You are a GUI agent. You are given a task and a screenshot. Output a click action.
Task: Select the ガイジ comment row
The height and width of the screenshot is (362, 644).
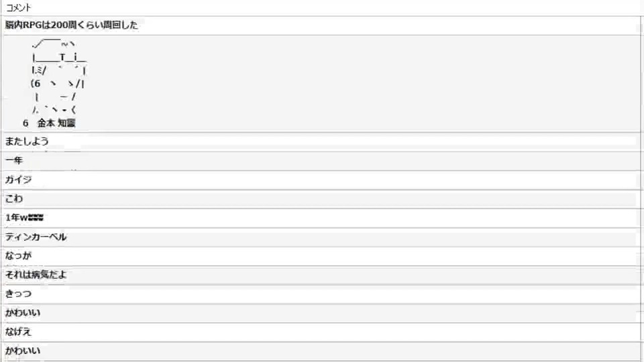pyautogui.click(x=19, y=180)
